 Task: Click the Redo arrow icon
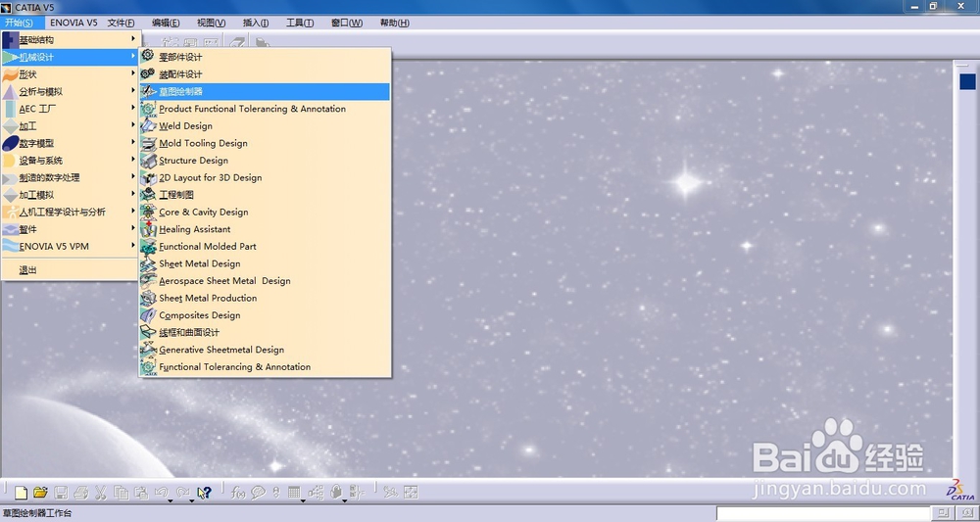point(182,492)
